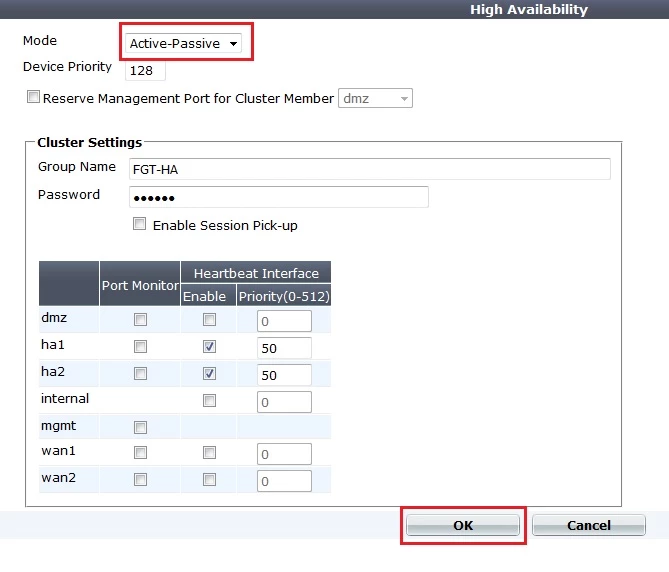The image size is (669, 572).
Task: Click Cancel button
Action: [589, 525]
